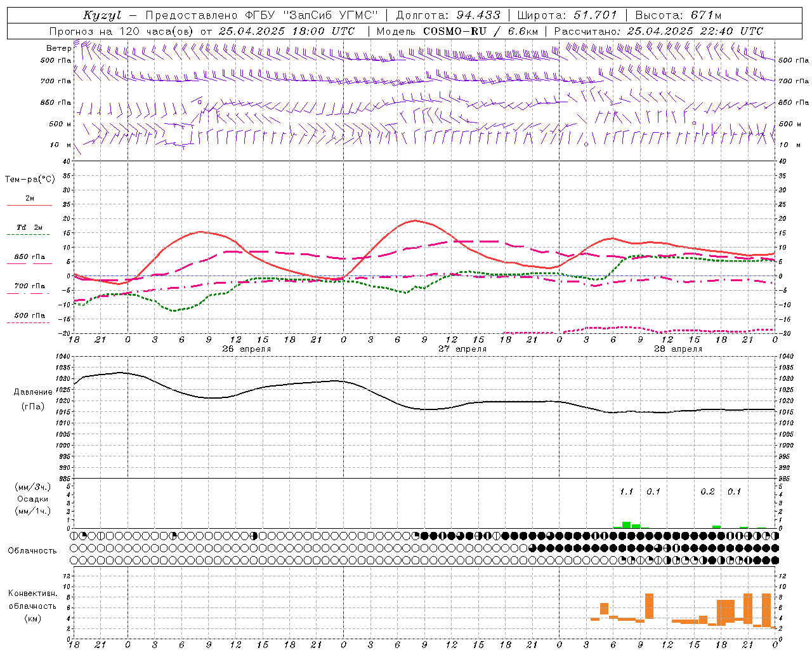Click the Давление pressure panel label
This screenshot has width=812, height=650.
click(33, 392)
